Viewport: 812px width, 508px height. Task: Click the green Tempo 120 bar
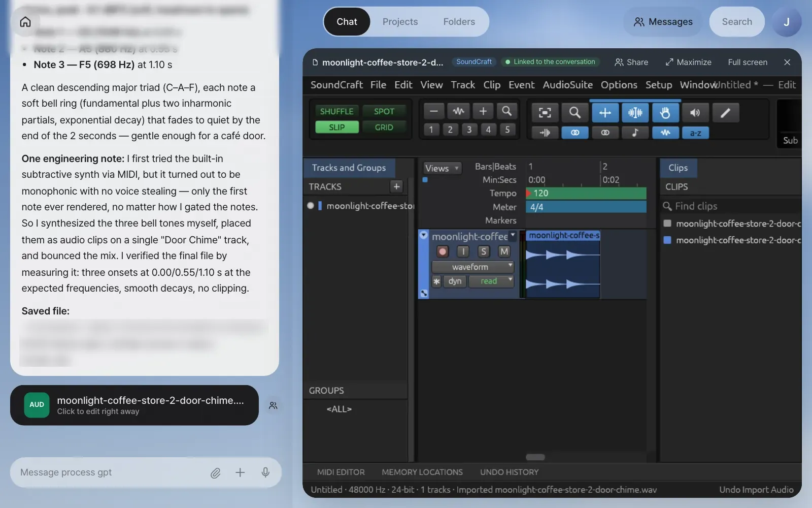[x=586, y=193]
